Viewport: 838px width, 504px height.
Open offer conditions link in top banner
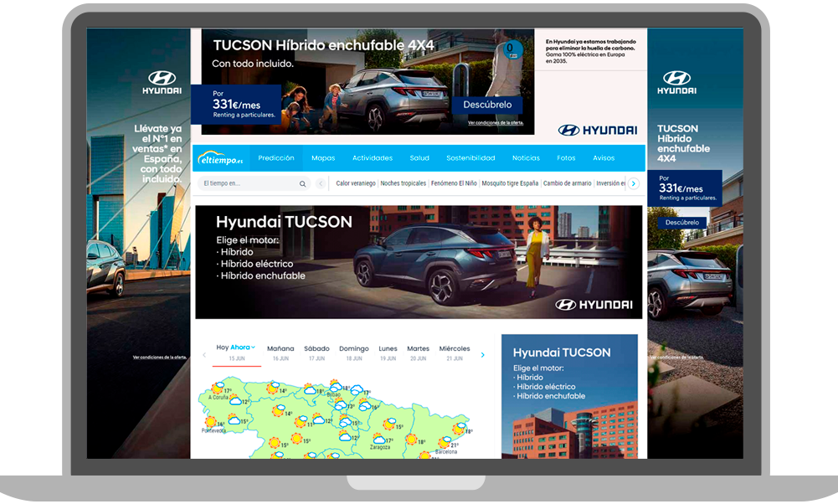[x=496, y=123]
